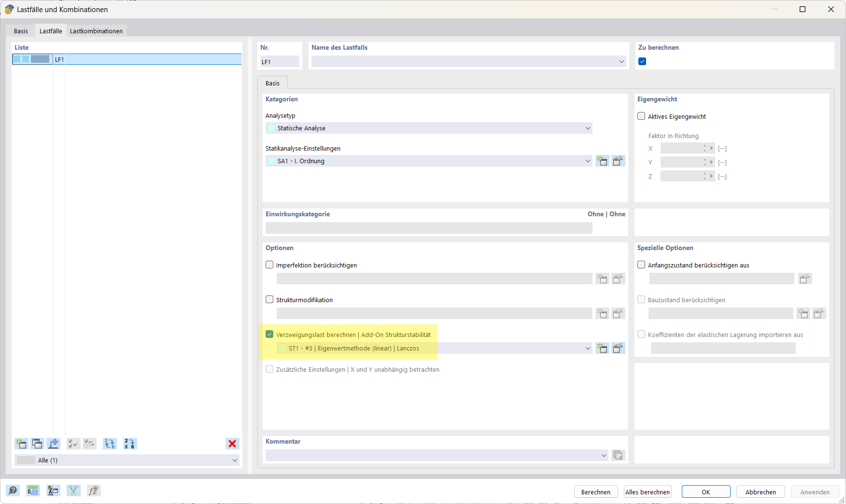Open the units and decimal places settings

click(33, 490)
